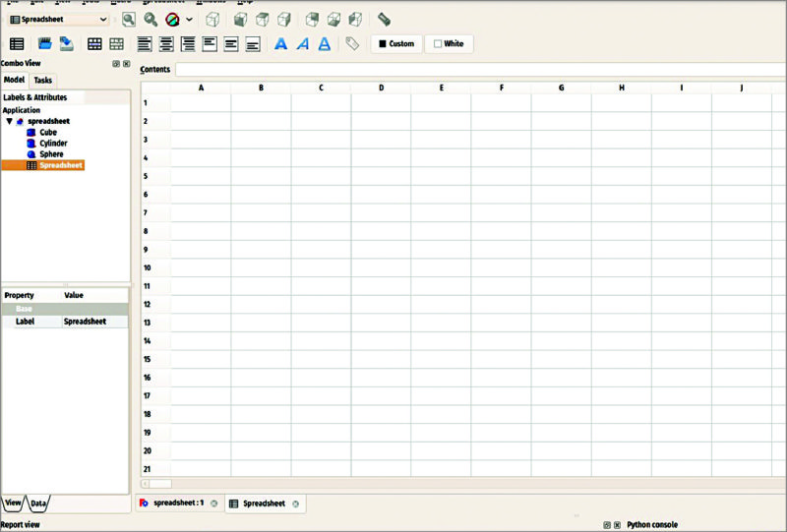787x532 pixels.
Task: Select the Cylinder object in the tree
Action: (53, 144)
